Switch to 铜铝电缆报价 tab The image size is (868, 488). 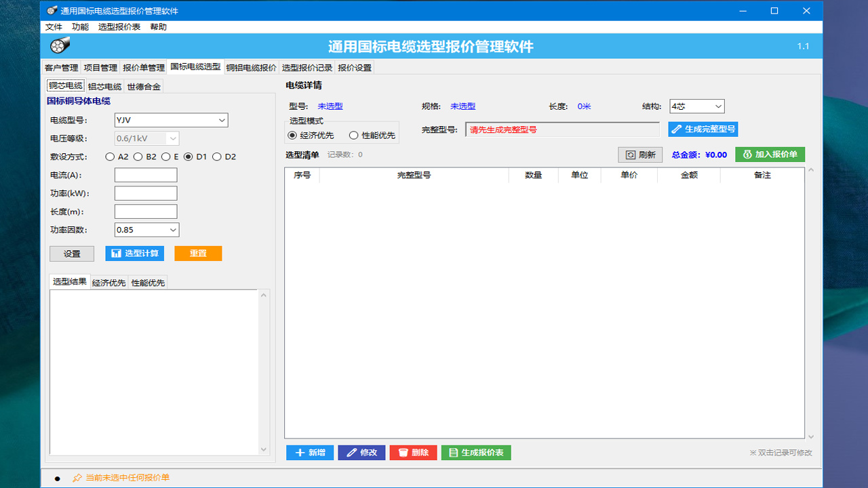point(252,68)
